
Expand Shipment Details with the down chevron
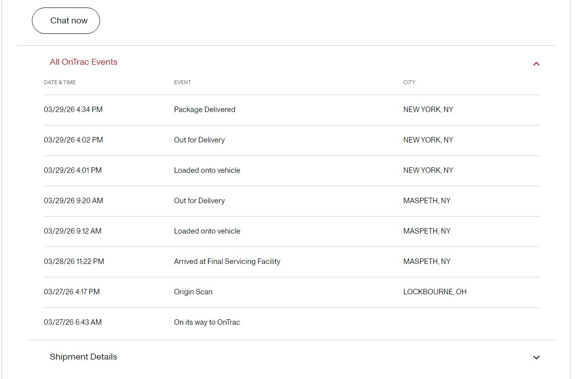tap(536, 358)
